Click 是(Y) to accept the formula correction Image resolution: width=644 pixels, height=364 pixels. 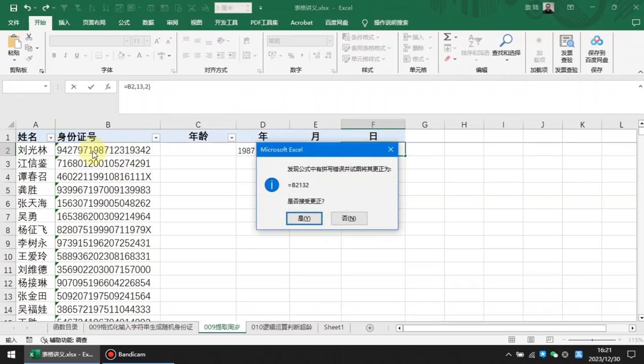tap(304, 218)
